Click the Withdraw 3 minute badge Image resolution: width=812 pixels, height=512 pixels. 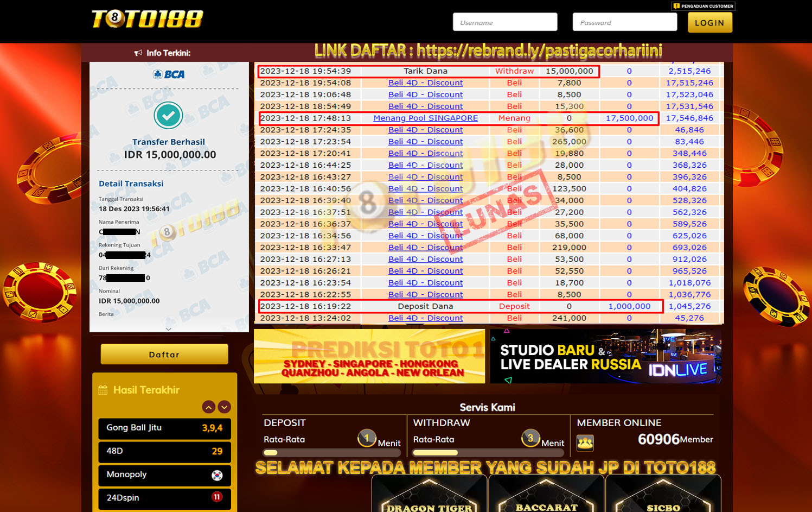530,438
